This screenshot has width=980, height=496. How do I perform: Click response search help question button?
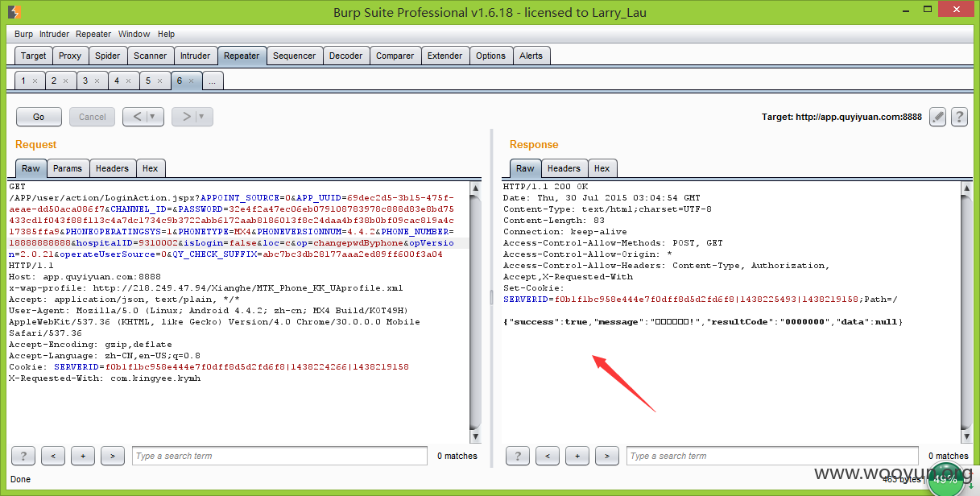(x=517, y=456)
